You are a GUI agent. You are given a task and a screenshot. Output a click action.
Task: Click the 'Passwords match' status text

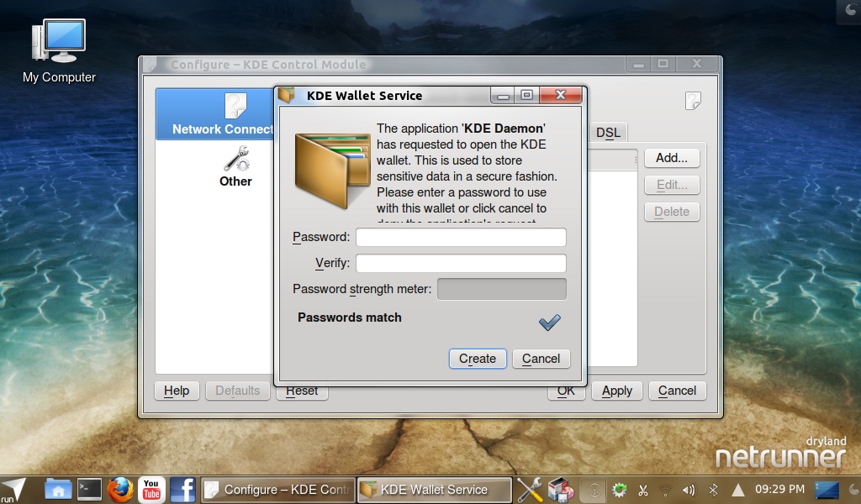[349, 318]
